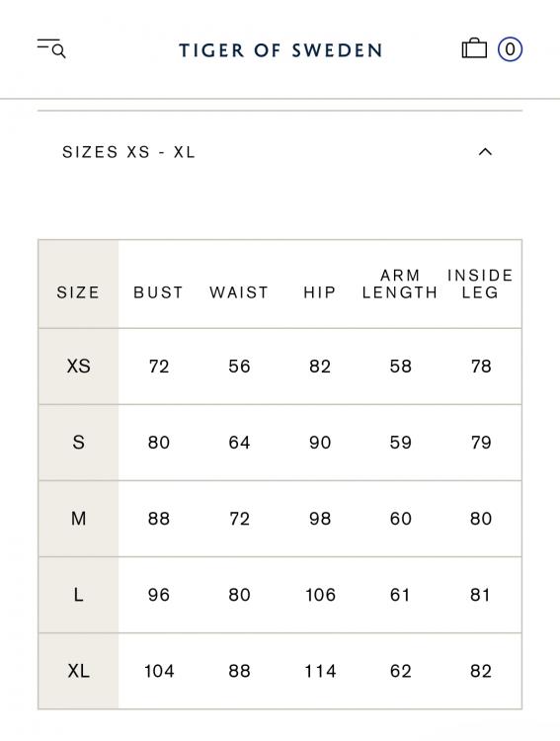Screen dimensions: 560x741
Task: Click the XL hip value 114
Action: pos(320,671)
